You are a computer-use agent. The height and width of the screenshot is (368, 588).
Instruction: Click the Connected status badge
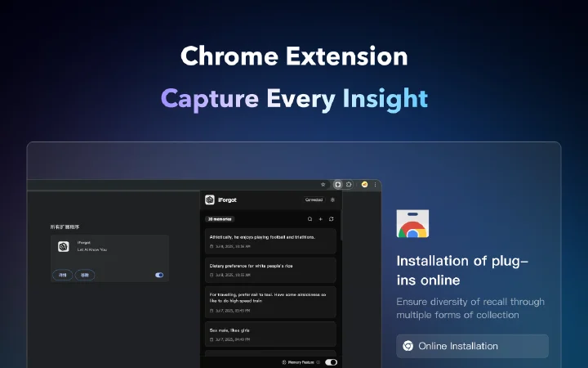(x=314, y=200)
